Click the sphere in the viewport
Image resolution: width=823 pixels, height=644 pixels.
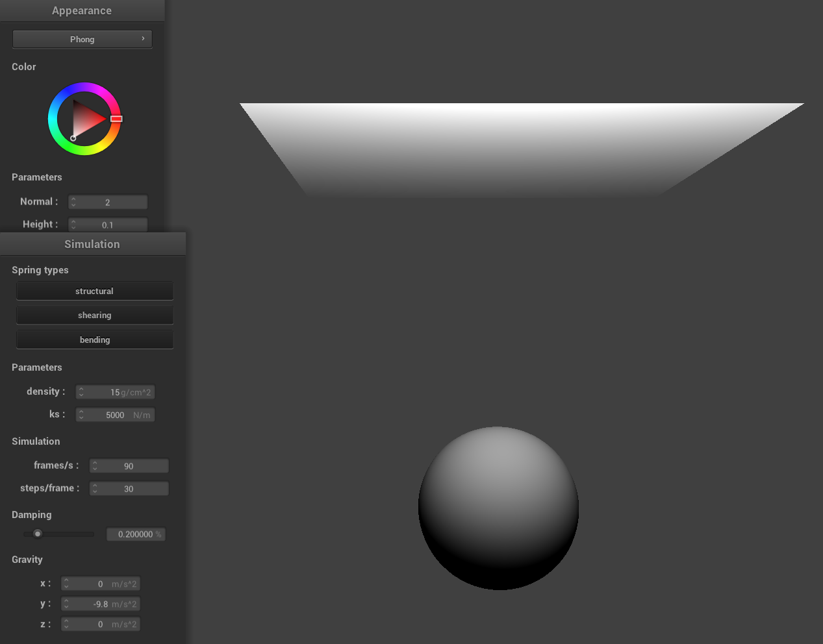click(498, 508)
